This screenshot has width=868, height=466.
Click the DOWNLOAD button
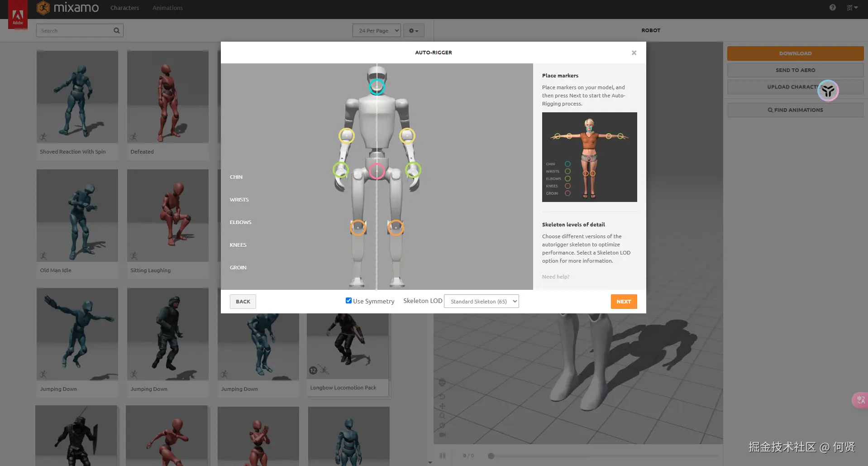[795, 53]
